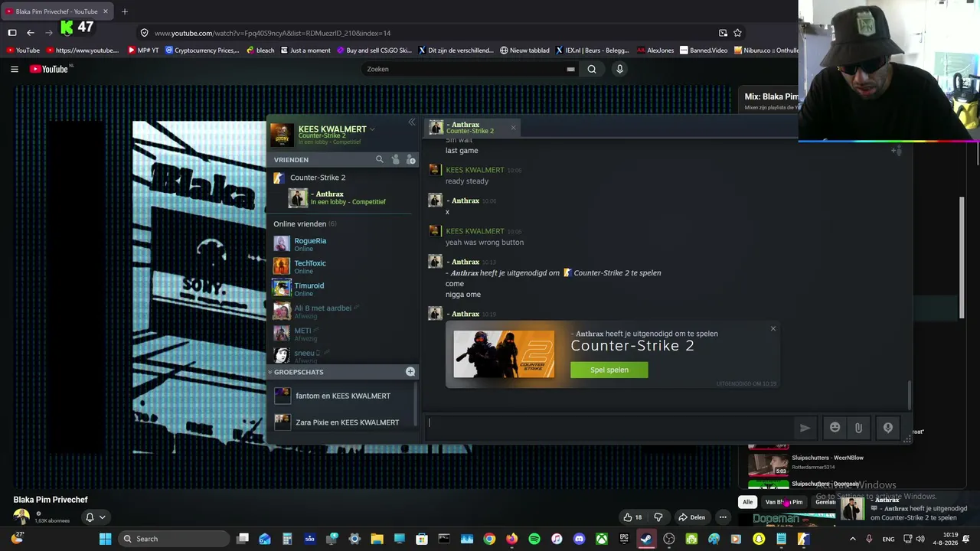Open the Banned.Video bookmark
This screenshot has height=551, width=980.
[704, 51]
